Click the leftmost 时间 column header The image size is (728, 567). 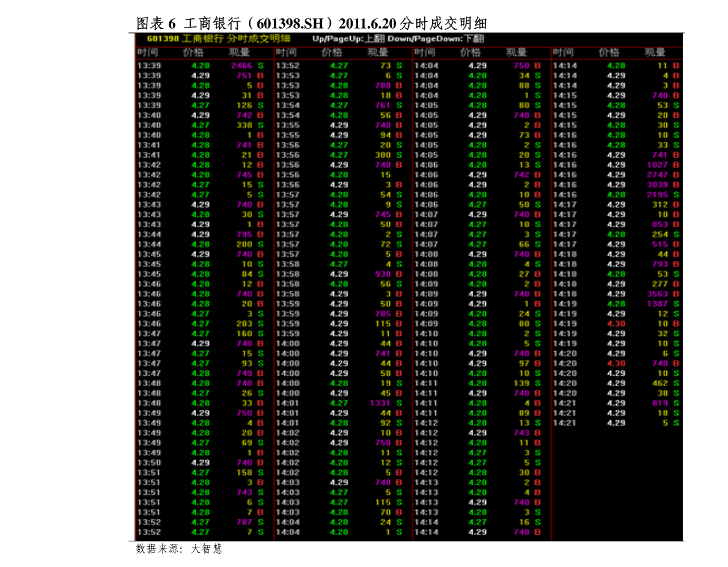pos(148,53)
